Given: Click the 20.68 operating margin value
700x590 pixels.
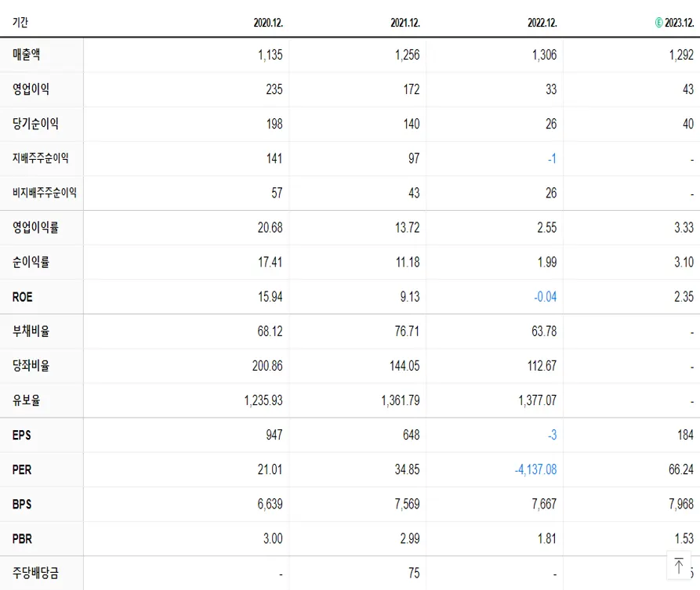Looking at the screenshot, I should click(x=270, y=227).
